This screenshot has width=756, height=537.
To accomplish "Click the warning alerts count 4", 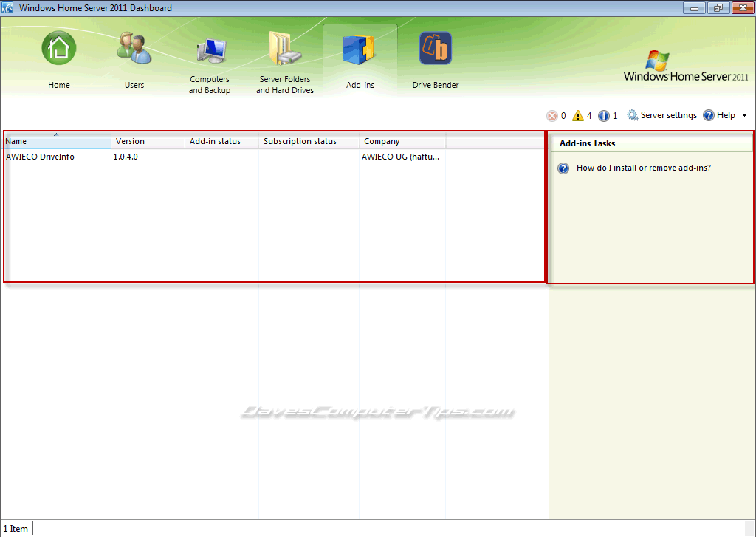I will pos(589,116).
